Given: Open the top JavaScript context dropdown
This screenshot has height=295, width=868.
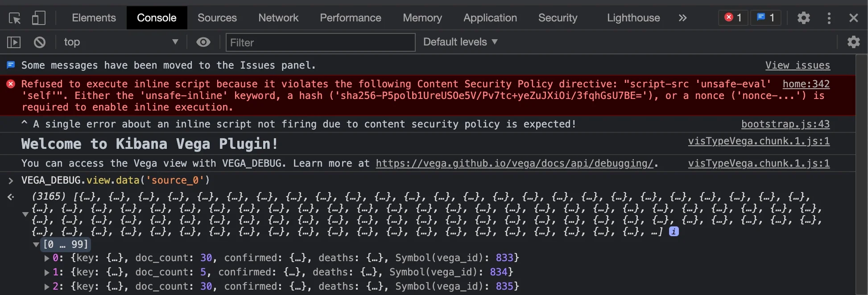Looking at the screenshot, I should coord(120,42).
